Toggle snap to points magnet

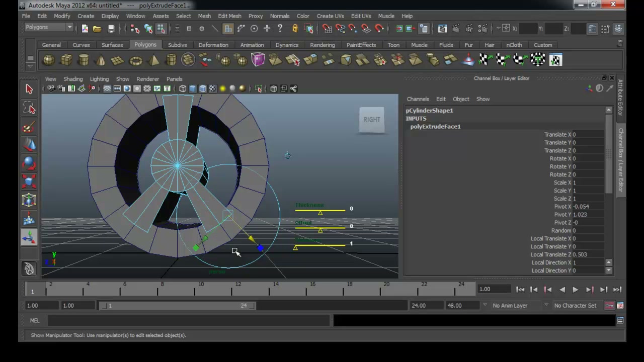point(353,29)
